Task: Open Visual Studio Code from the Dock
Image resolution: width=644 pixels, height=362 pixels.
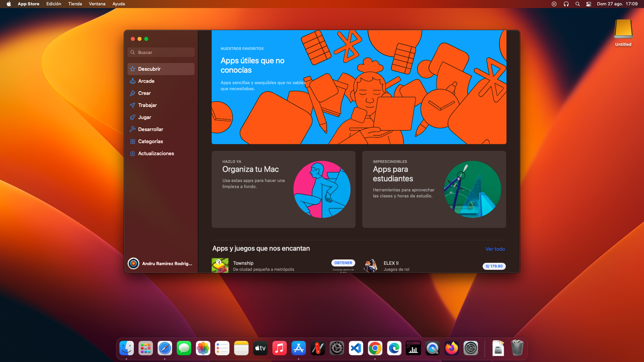Action: tap(356, 347)
